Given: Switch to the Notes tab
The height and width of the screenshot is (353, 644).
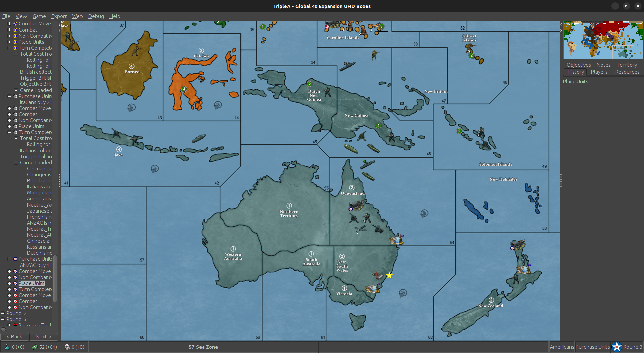Looking at the screenshot, I should point(603,65).
